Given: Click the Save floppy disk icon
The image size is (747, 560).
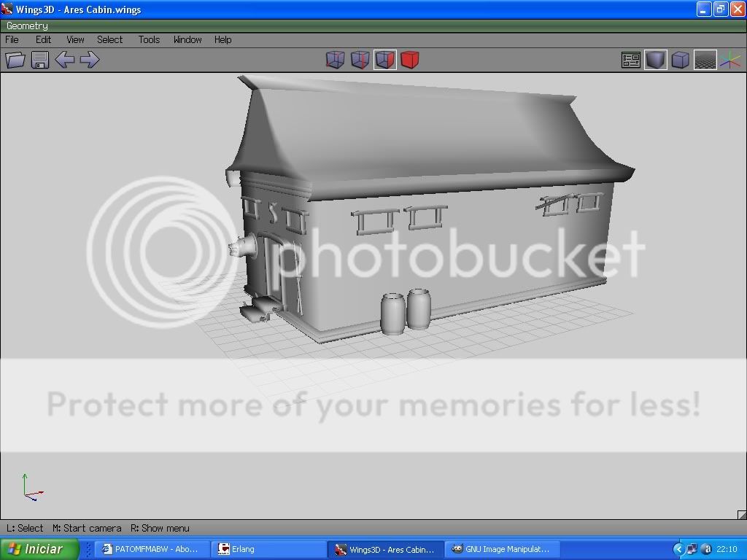Looking at the screenshot, I should 39,60.
